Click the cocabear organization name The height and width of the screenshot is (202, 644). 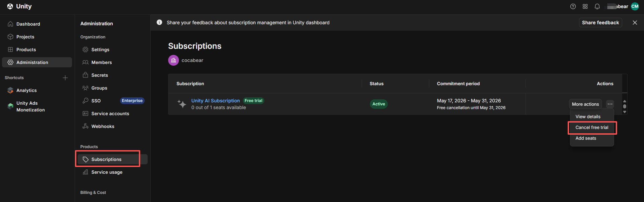click(192, 60)
